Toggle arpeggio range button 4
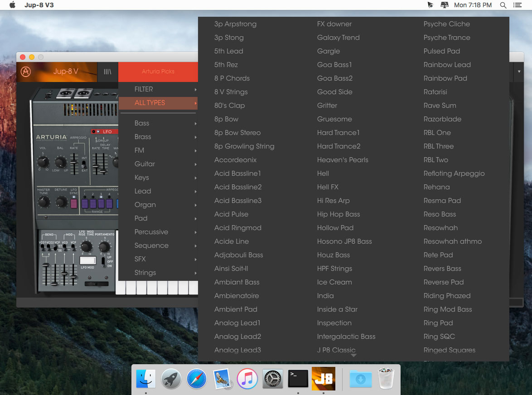Image resolution: width=532 pixels, height=395 pixels. (x=109, y=203)
